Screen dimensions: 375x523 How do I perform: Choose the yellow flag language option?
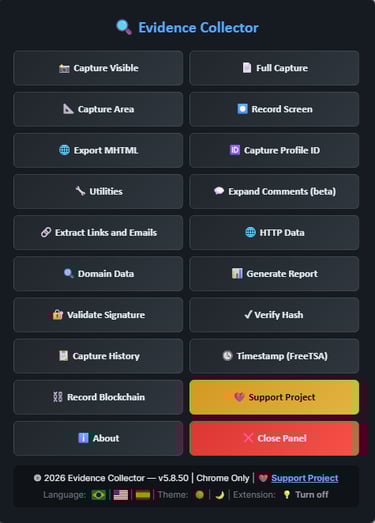click(143, 495)
